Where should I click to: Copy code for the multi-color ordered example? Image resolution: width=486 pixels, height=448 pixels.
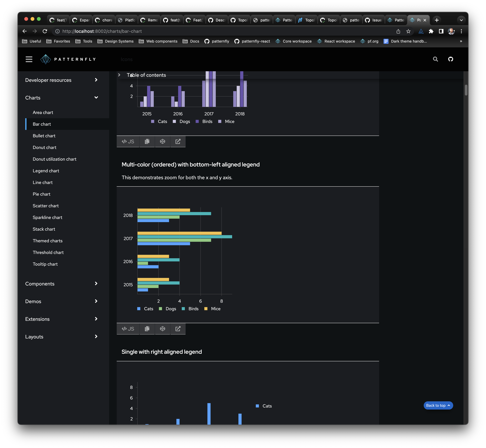click(147, 329)
